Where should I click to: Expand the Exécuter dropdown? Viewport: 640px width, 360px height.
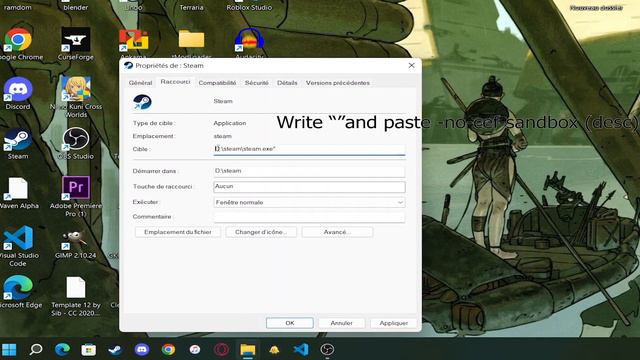309,202
